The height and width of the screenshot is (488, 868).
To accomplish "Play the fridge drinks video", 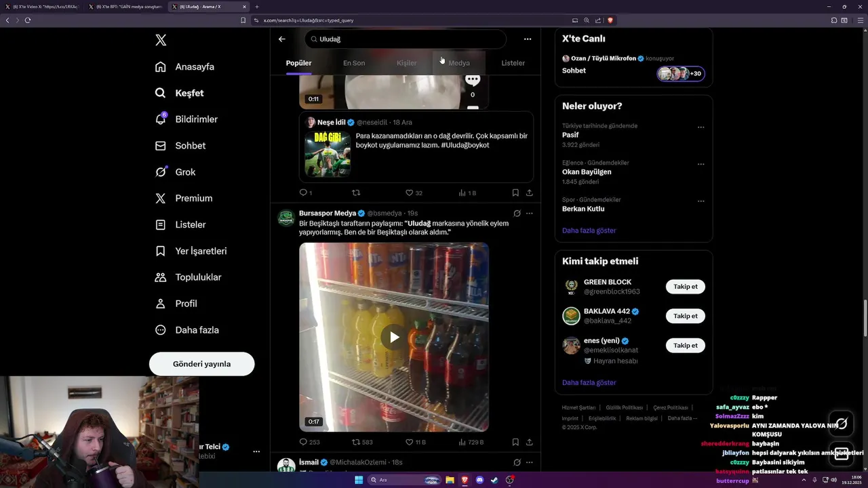I will coord(394,337).
